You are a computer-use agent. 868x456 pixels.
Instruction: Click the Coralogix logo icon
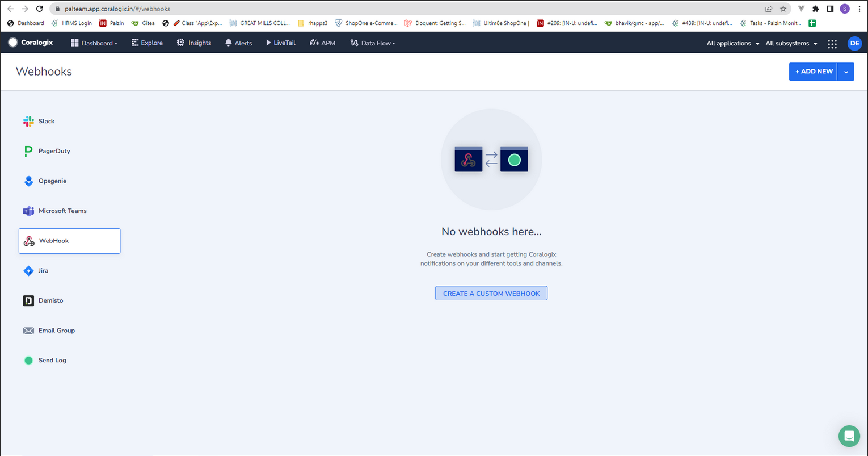[x=13, y=43]
